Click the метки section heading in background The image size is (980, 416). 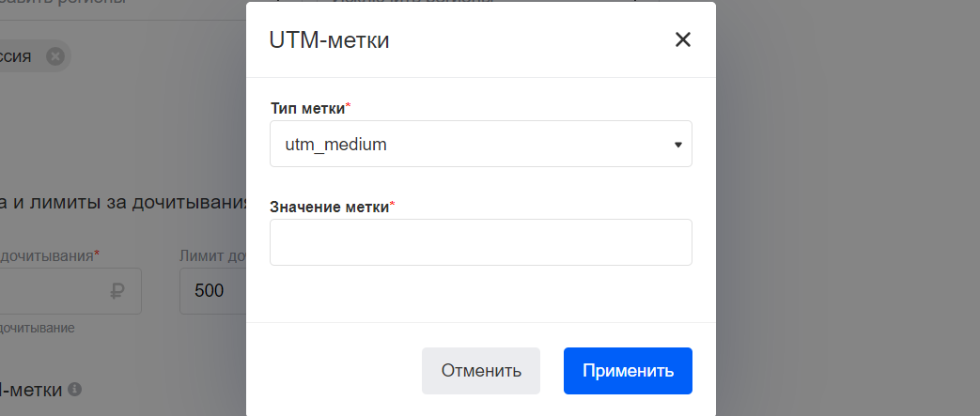[x=31, y=390]
